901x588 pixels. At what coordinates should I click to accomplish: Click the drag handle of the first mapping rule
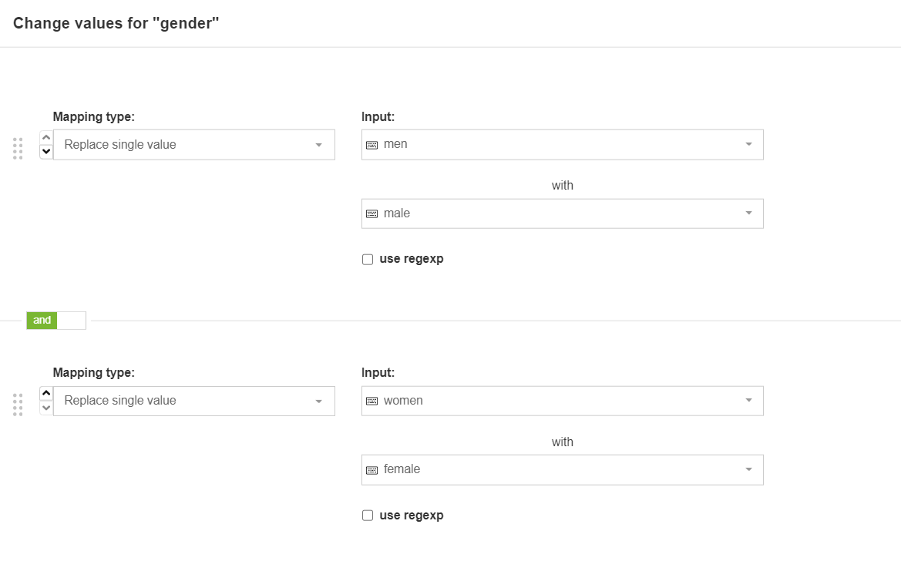coord(17,149)
